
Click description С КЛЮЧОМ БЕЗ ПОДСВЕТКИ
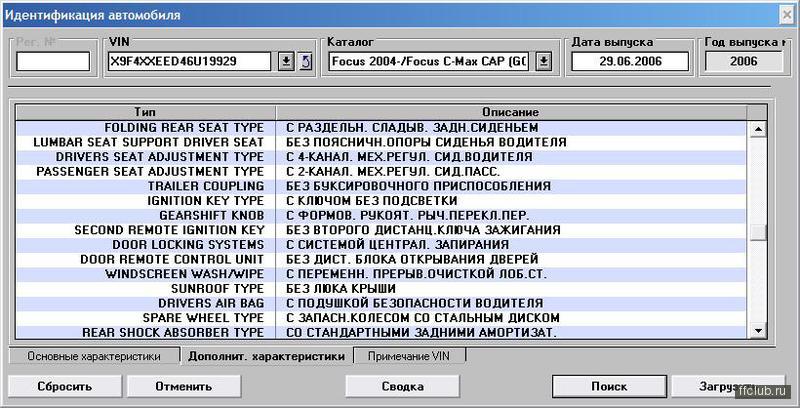coord(371,201)
